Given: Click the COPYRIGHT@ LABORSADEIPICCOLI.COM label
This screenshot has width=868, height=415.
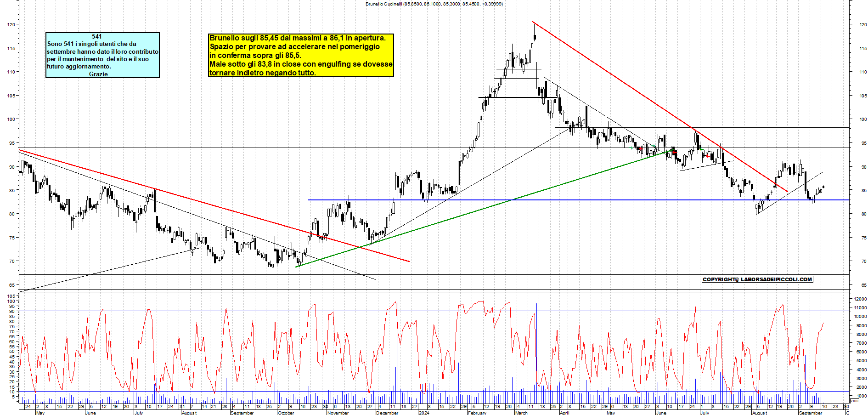Looking at the screenshot, I should 757,279.
